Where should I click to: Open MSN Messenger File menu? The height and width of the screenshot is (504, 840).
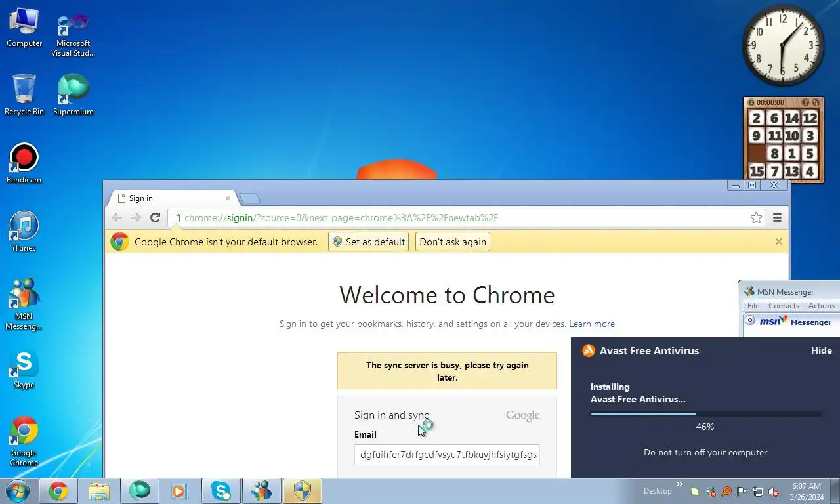pyautogui.click(x=753, y=306)
